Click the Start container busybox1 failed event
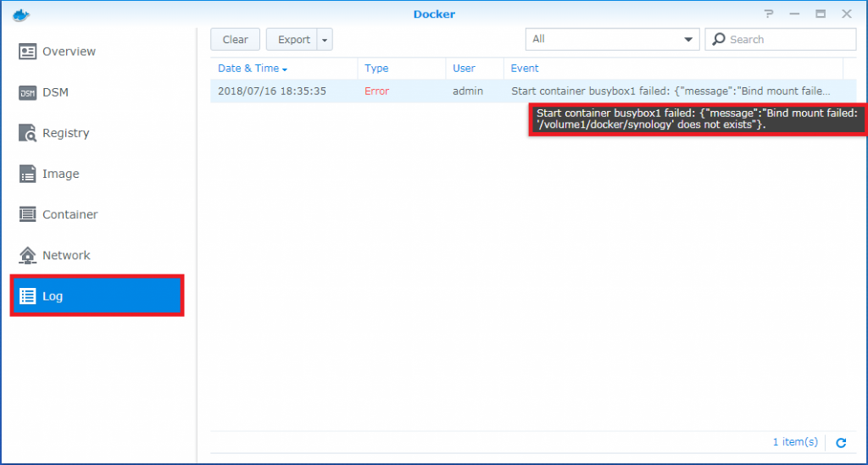The height and width of the screenshot is (465, 868). (670, 91)
